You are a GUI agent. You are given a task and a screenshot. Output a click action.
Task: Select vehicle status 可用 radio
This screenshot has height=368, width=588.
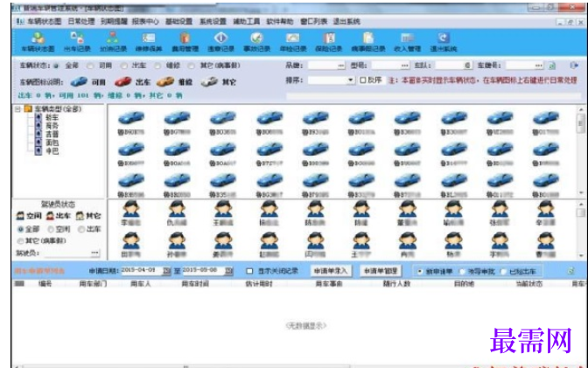point(90,66)
